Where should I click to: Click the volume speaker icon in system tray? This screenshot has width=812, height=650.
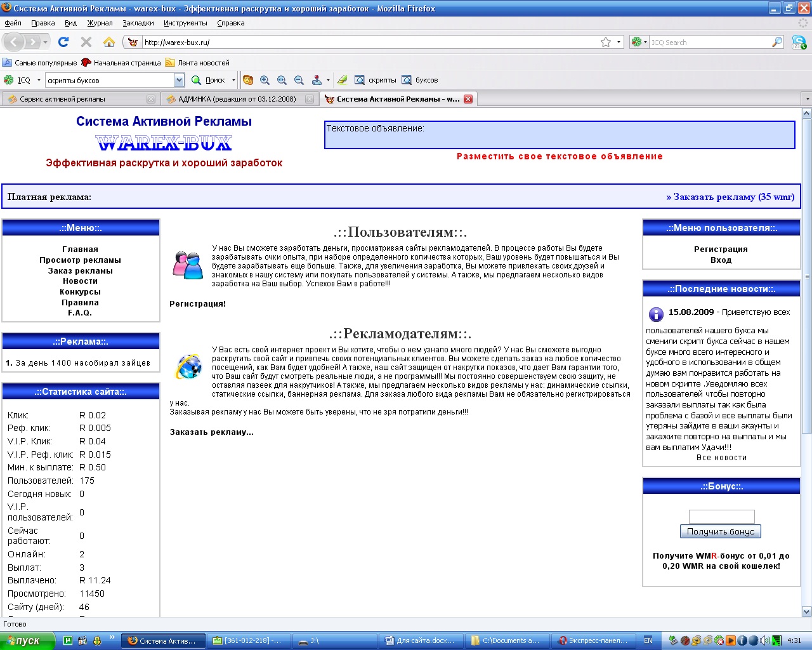764,640
